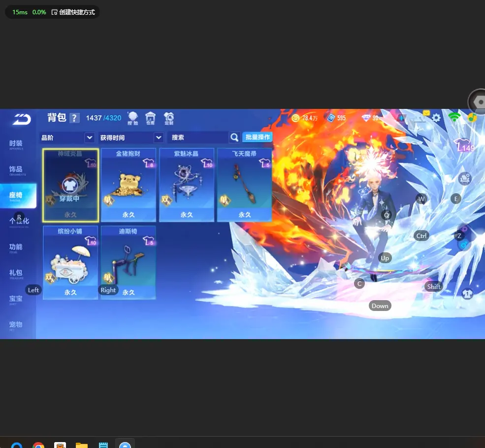This screenshot has height=448, width=485.
Task: Click the Down key overlay button
Action: 380,306
